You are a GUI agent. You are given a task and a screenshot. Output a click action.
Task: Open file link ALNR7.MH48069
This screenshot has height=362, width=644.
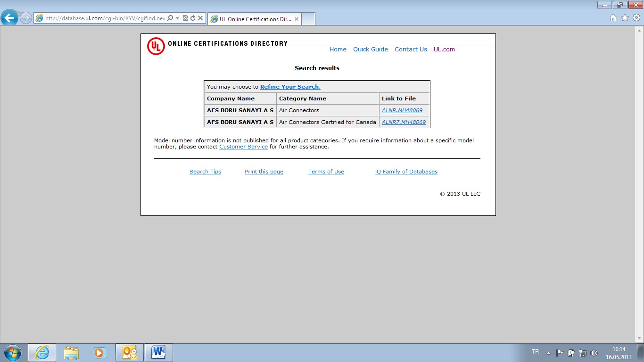(x=404, y=122)
